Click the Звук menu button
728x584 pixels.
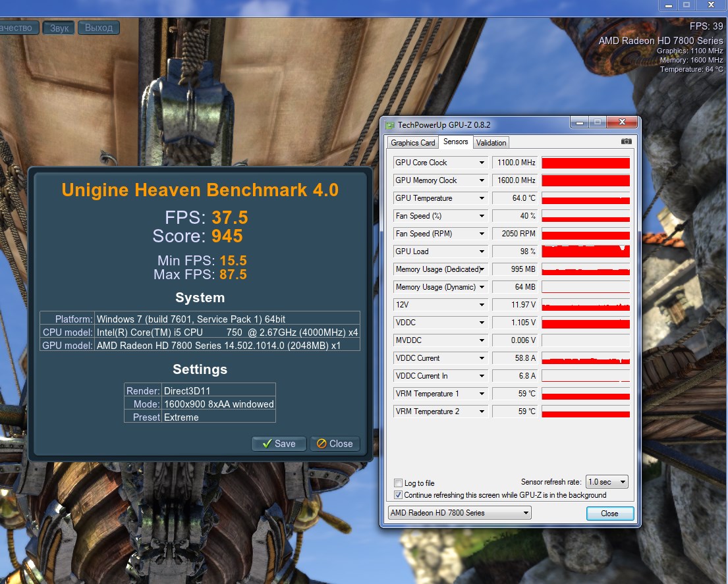tap(59, 28)
